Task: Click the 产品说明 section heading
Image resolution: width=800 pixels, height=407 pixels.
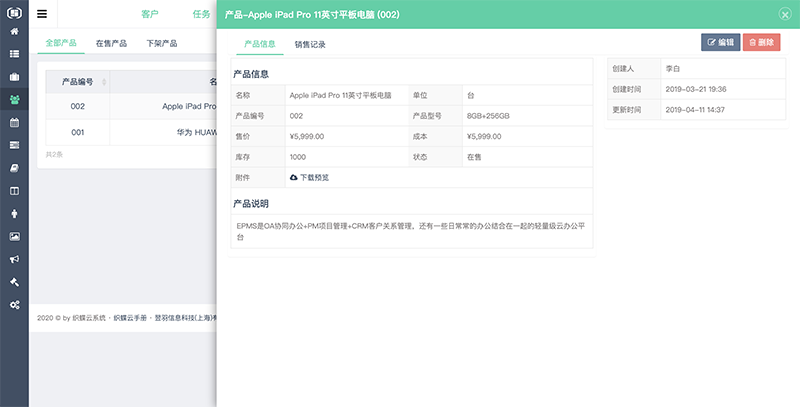Action: [251, 204]
